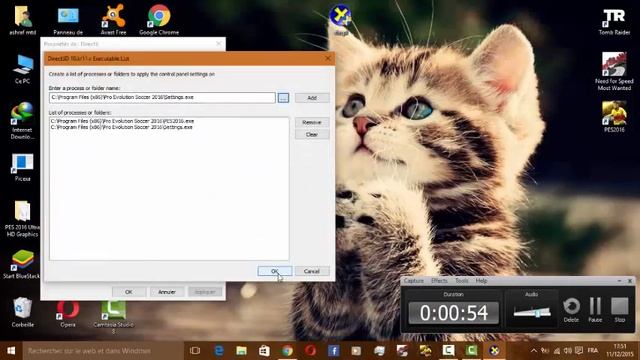Select the Ce PC desktop icon
The image size is (640, 360).
point(22,68)
